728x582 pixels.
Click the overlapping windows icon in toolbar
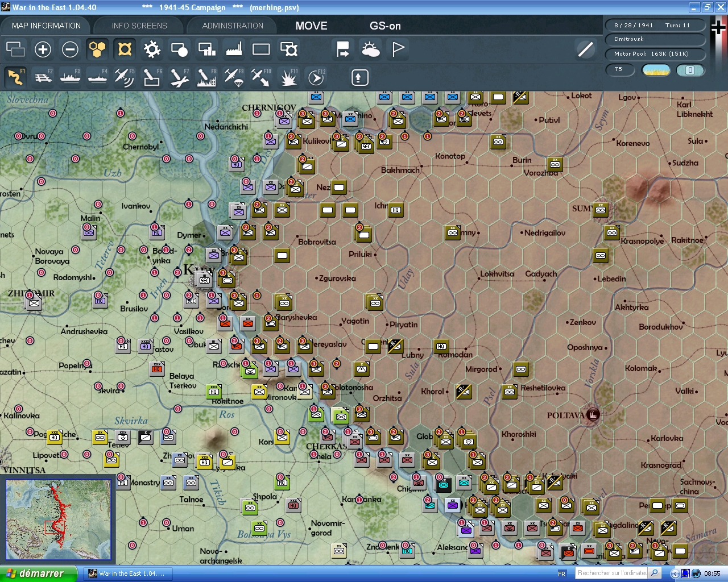pyautogui.click(x=15, y=49)
